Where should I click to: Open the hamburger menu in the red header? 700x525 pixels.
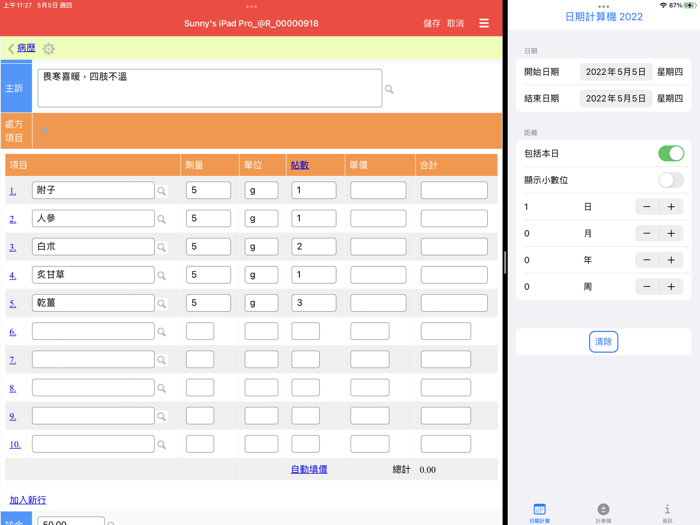484,23
